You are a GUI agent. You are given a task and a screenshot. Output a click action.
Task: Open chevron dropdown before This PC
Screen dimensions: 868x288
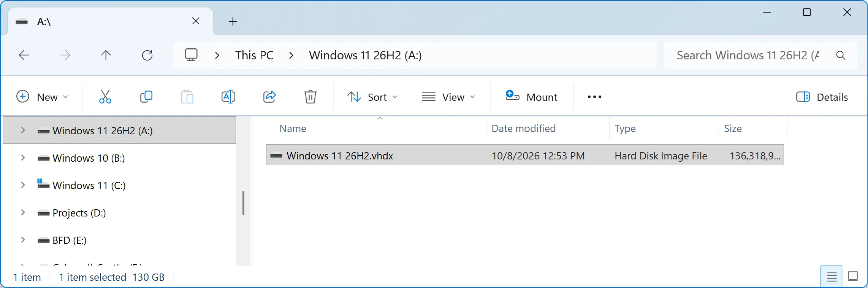(217, 56)
